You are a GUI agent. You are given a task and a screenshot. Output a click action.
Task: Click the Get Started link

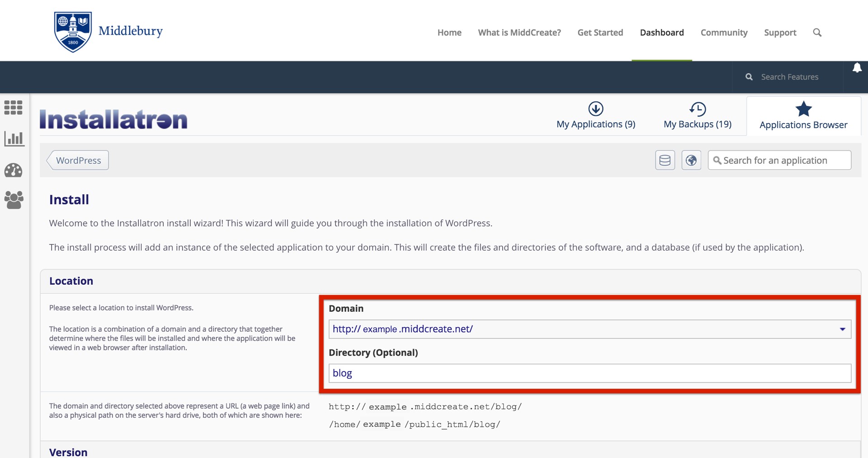pyautogui.click(x=600, y=33)
